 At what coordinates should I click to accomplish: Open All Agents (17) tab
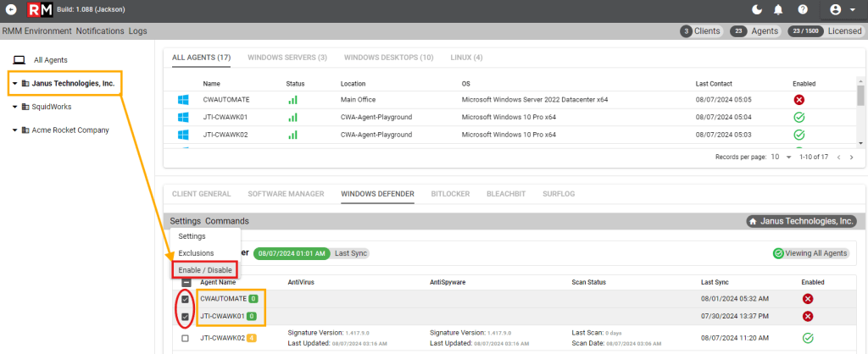(202, 58)
